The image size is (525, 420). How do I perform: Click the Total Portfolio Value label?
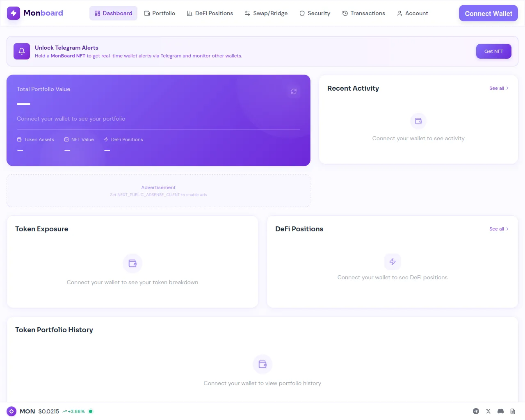43,89
